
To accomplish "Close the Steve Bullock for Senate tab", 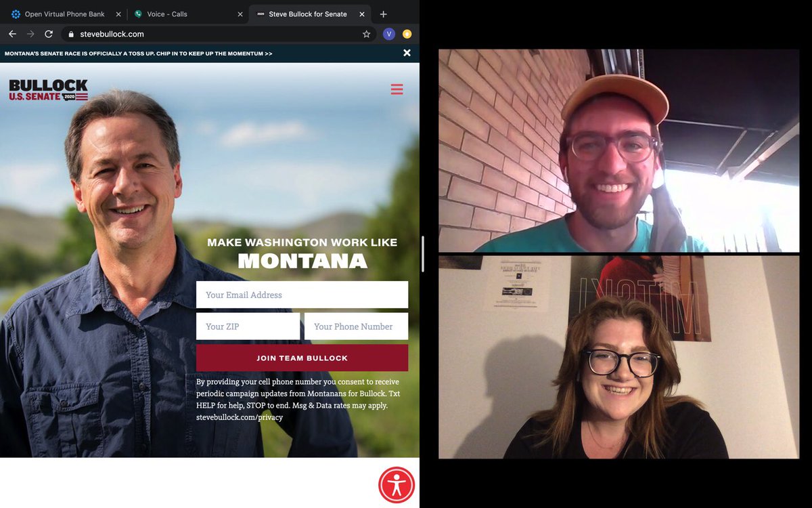I will point(363,14).
